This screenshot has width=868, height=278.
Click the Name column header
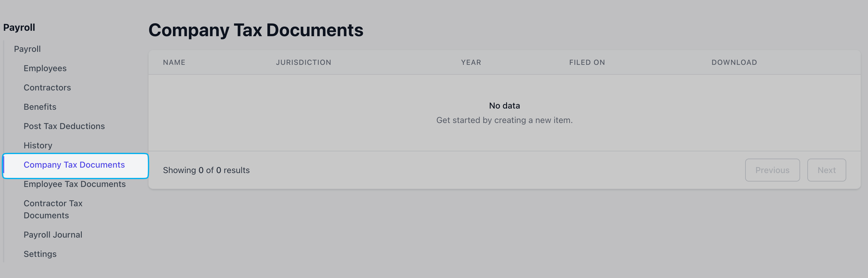tap(174, 63)
